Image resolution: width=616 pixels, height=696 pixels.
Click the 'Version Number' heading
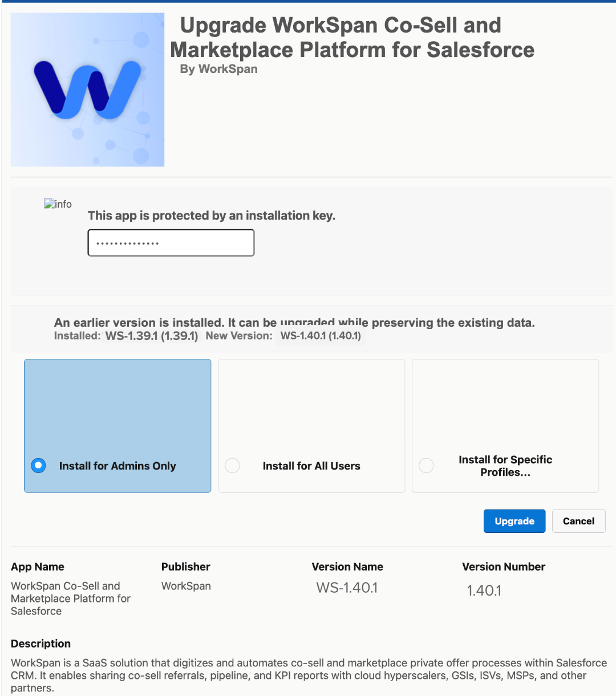pos(504,566)
